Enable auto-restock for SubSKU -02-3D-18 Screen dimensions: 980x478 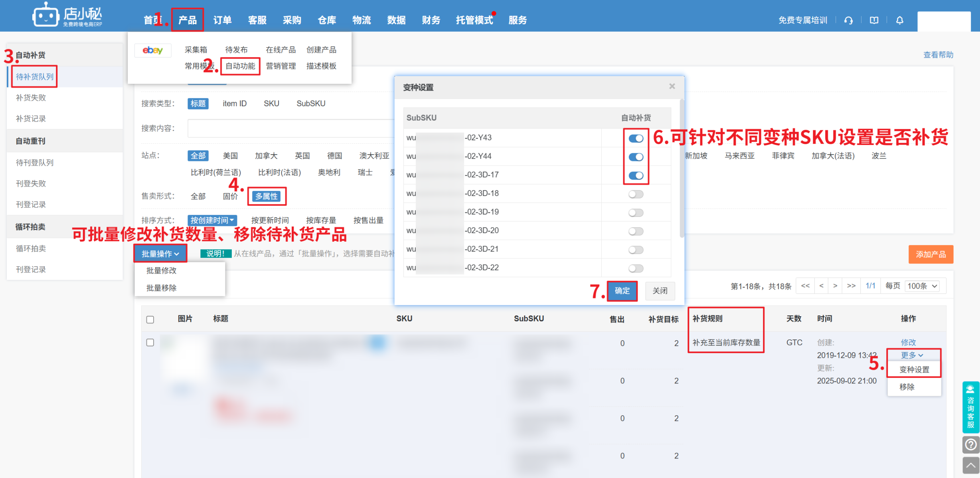[636, 194]
